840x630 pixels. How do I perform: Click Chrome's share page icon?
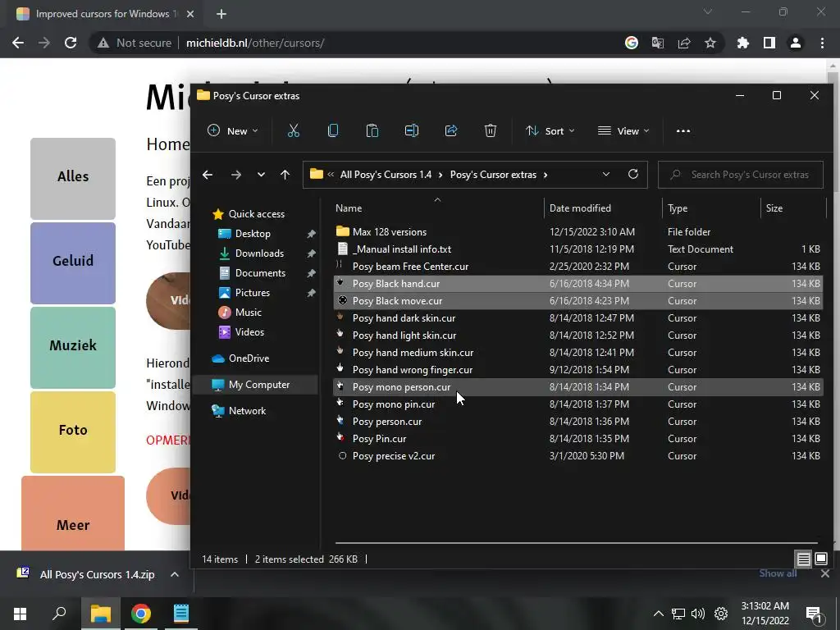[684, 43]
